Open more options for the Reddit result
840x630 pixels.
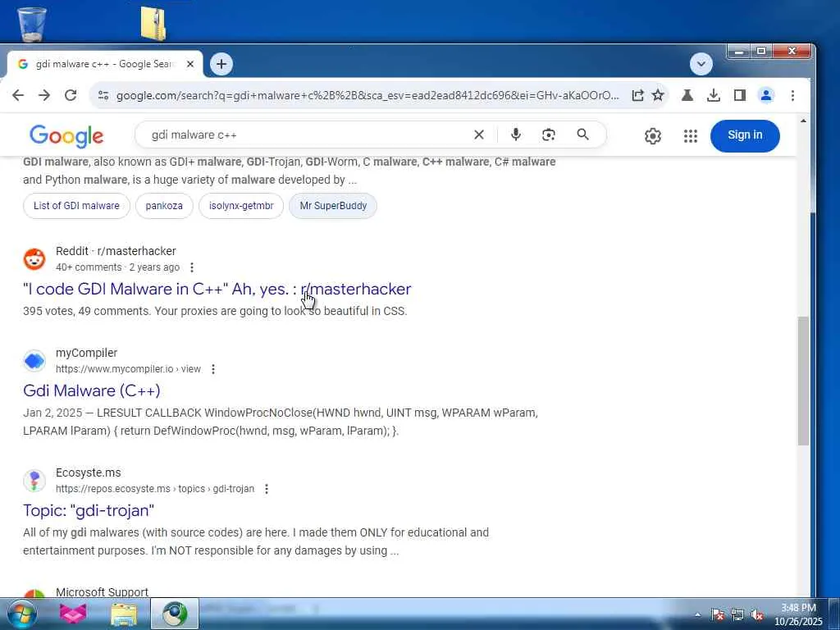(x=192, y=267)
